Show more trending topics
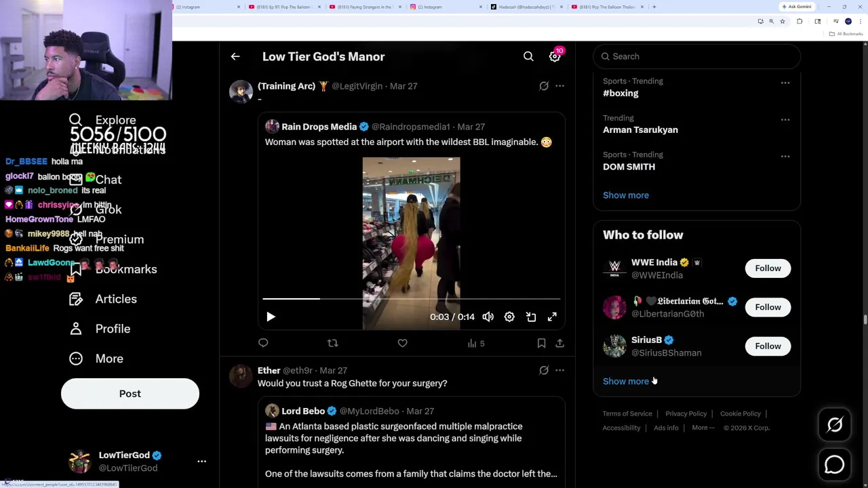This screenshot has width=868, height=488. point(626,195)
